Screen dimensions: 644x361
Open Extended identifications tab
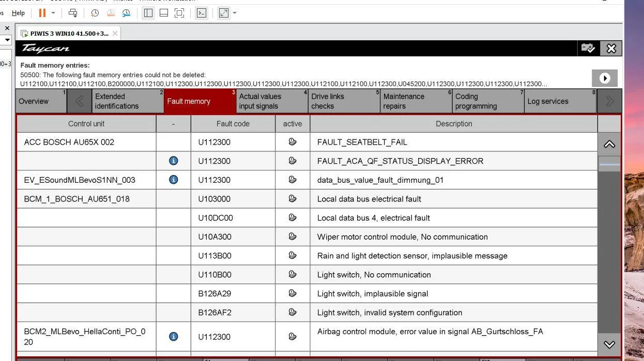coord(128,101)
